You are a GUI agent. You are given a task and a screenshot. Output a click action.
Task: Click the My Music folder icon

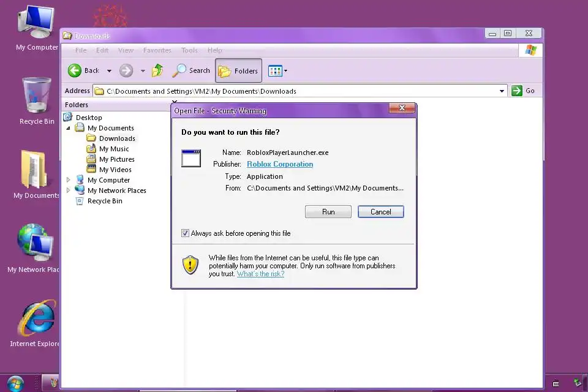91,149
